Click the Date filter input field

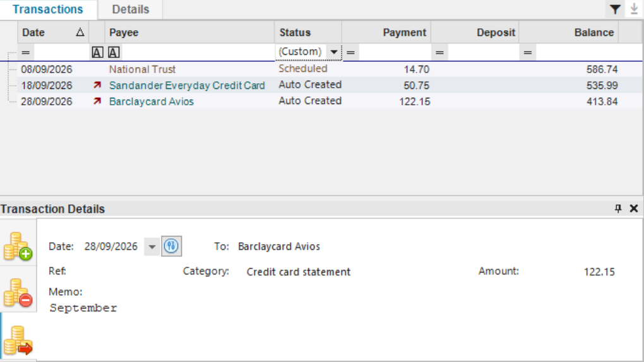pyautogui.click(x=61, y=52)
